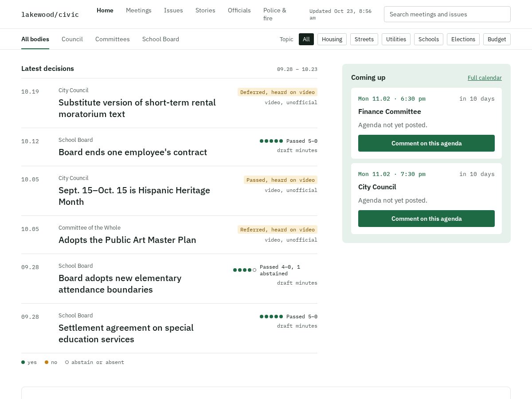Screen dimensions: 532x399
Task: Comment on the City Council agenda
Action: coord(426,219)
